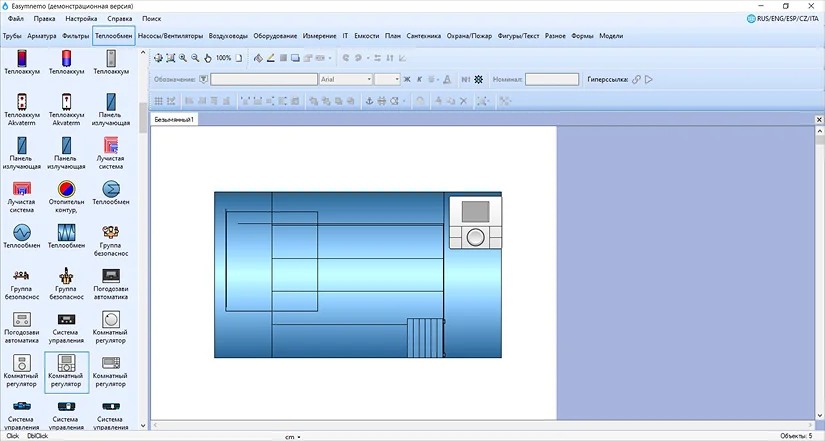Click the grid display icon
The image size is (825, 441).
(x=158, y=101)
